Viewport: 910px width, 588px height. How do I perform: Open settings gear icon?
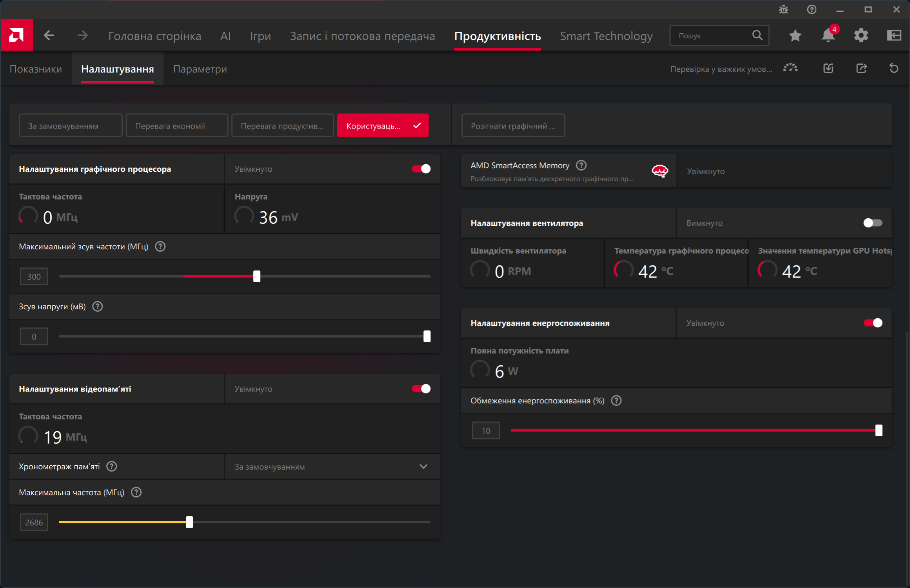[x=861, y=36]
